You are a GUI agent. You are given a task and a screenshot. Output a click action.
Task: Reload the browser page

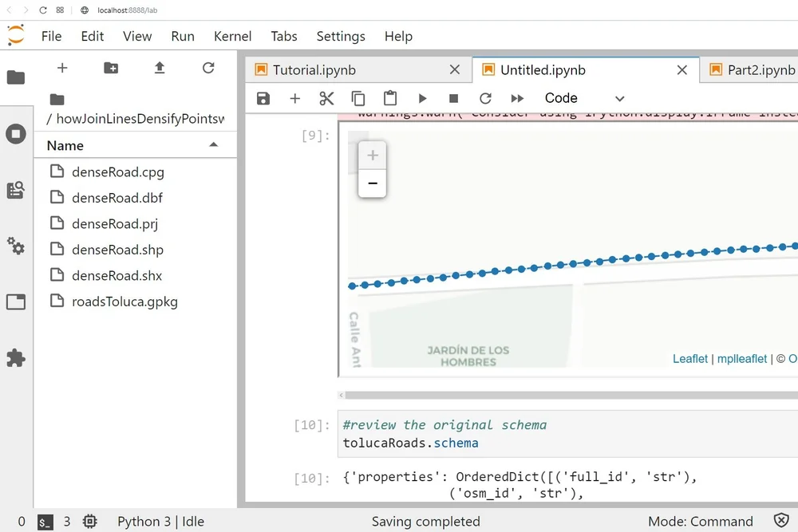click(43, 10)
